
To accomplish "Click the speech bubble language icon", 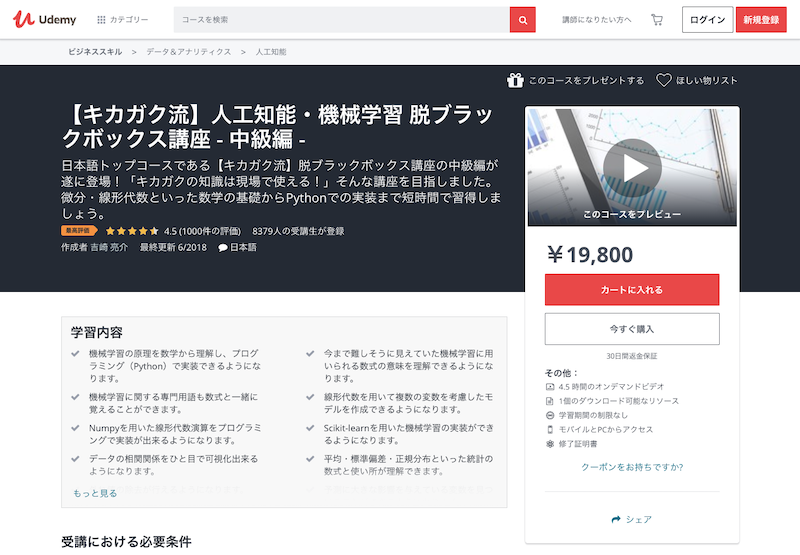I will tap(223, 248).
